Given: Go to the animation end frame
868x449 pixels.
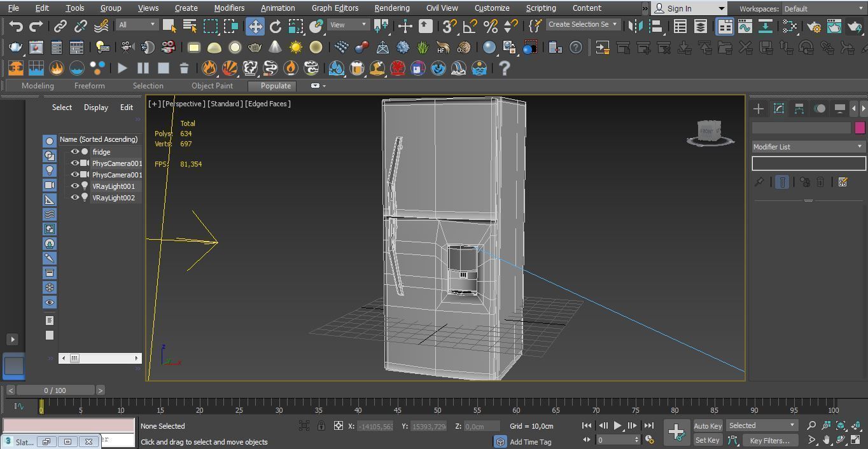Looking at the screenshot, I should (648, 425).
